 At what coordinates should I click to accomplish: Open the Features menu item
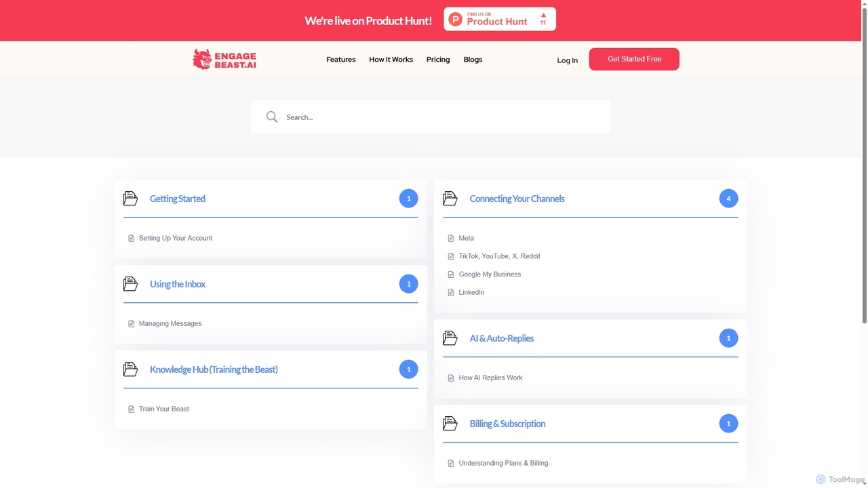[341, 60]
